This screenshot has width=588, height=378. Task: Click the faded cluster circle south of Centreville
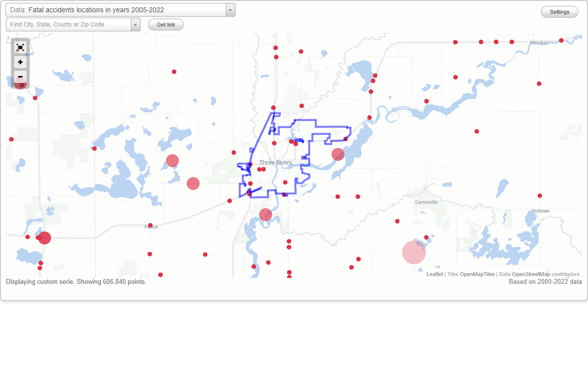coord(414,252)
